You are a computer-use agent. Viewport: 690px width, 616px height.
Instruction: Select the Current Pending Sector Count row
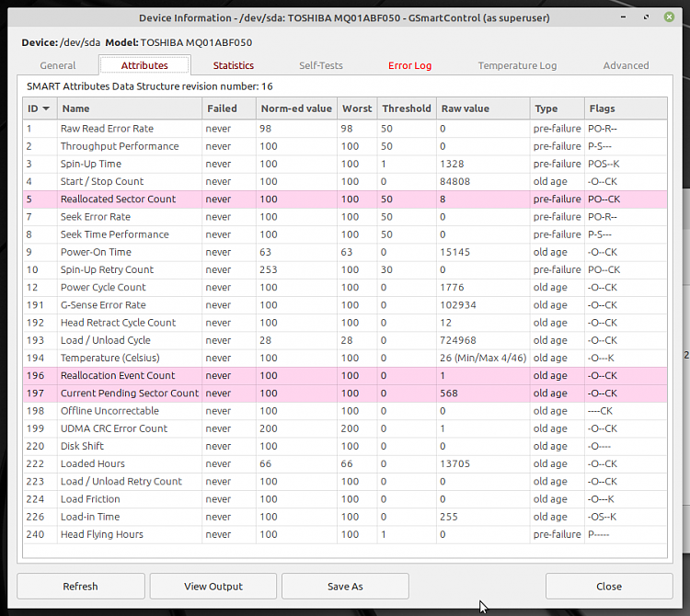129,393
